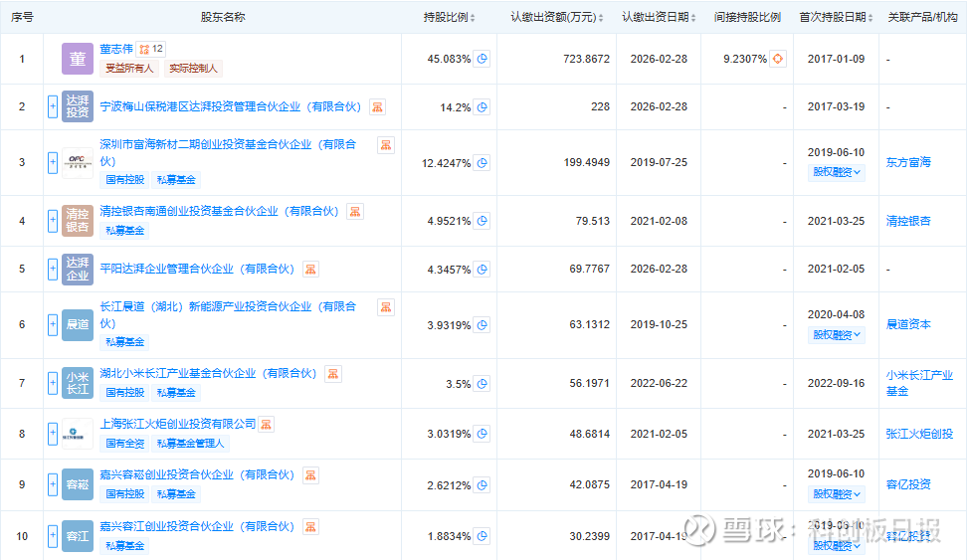Open pie chart icon beside 3.5%
The height and width of the screenshot is (560, 969).
[483, 383]
